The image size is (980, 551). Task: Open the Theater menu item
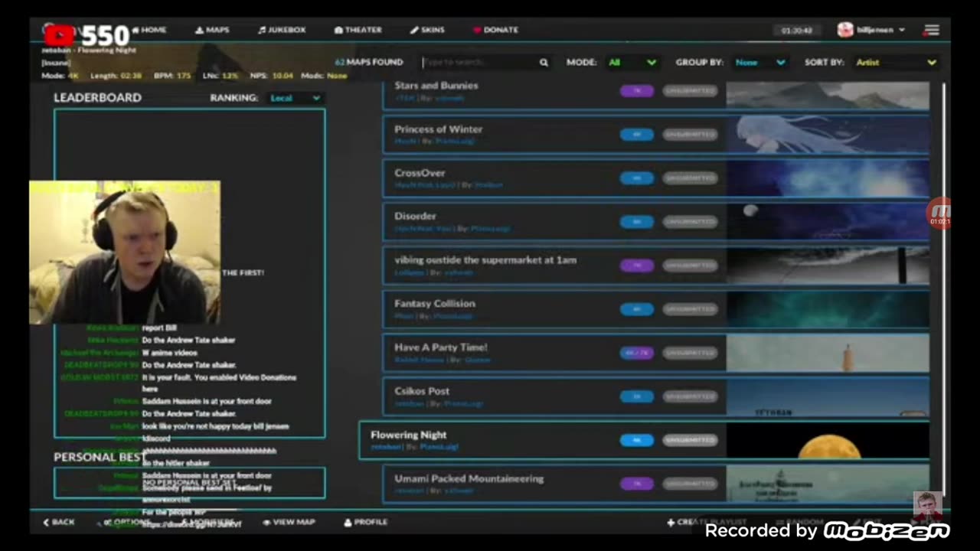click(x=358, y=30)
